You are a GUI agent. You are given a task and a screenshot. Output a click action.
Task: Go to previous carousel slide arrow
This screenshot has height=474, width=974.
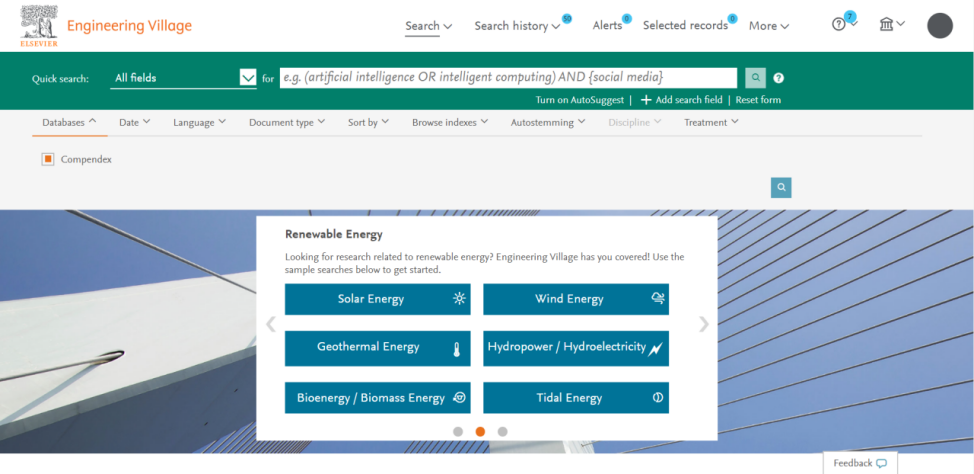click(271, 324)
